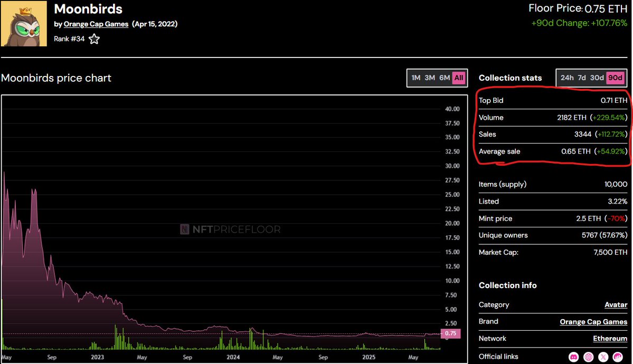Show collection stats for 30d
Image resolution: width=633 pixels, height=364 pixels.
click(x=597, y=78)
